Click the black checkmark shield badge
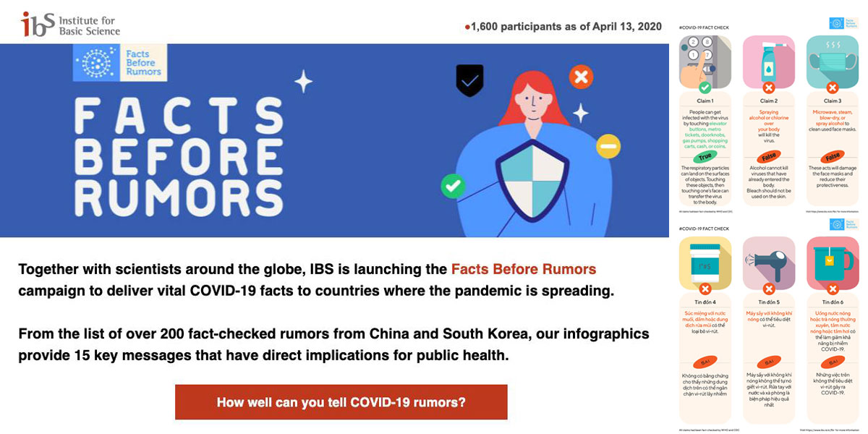 [469, 80]
